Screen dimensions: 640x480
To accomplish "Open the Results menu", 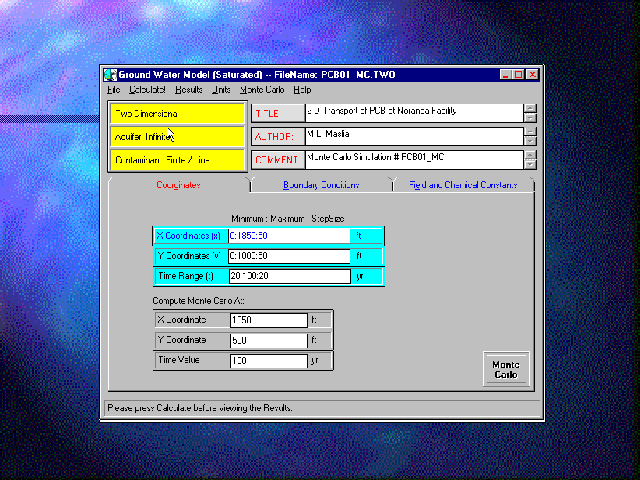I will pos(189,90).
